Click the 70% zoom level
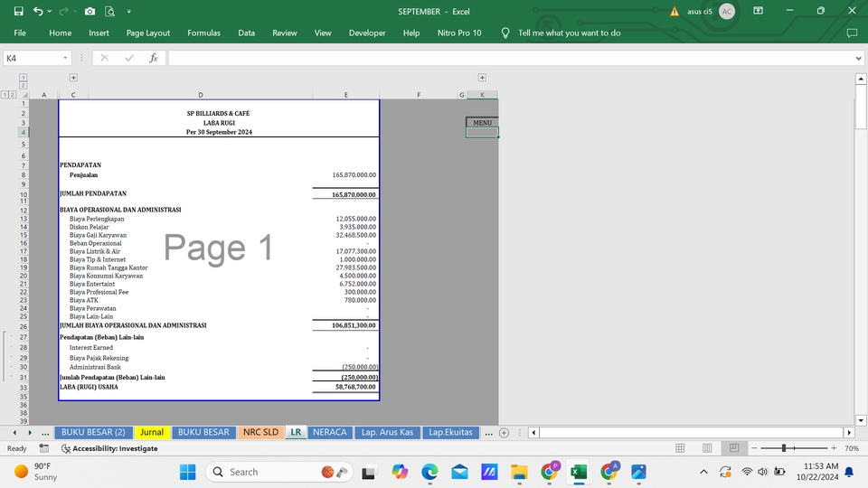The image size is (868, 488). [852, 448]
